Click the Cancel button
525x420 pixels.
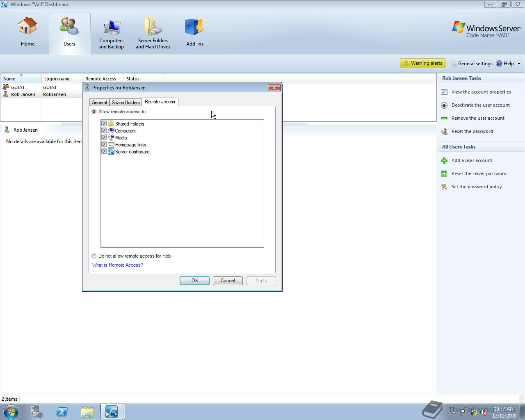pos(228,281)
